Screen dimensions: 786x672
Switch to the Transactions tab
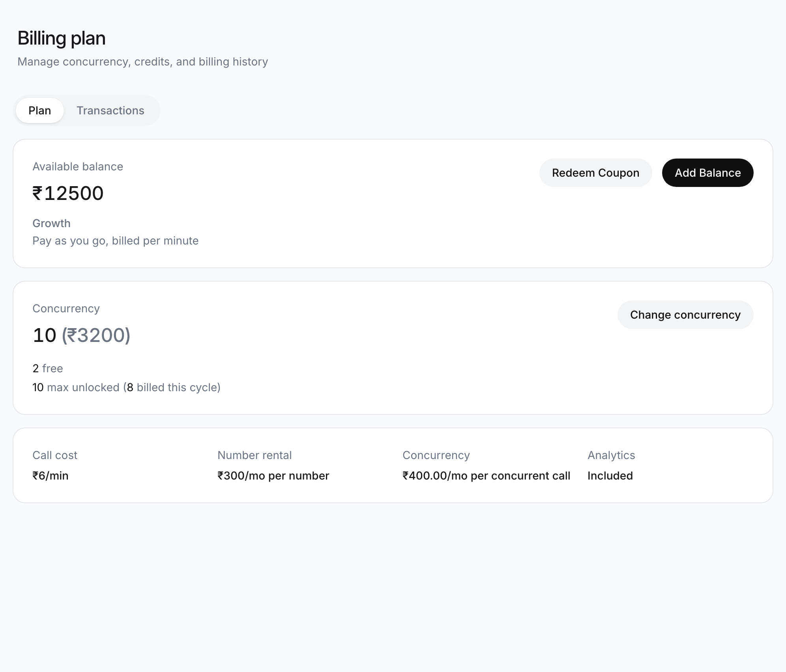(110, 110)
